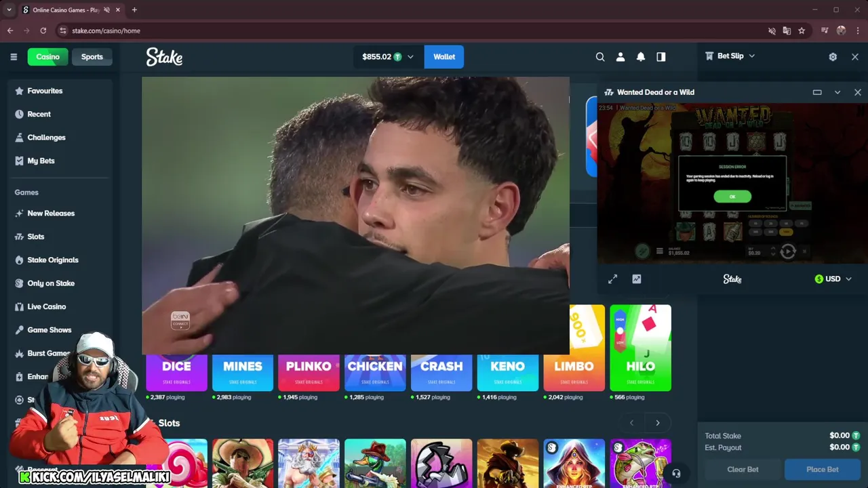This screenshot has height=488, width=868.
Task: Go to Slots in the sidebar
Action: pos(35,237)
